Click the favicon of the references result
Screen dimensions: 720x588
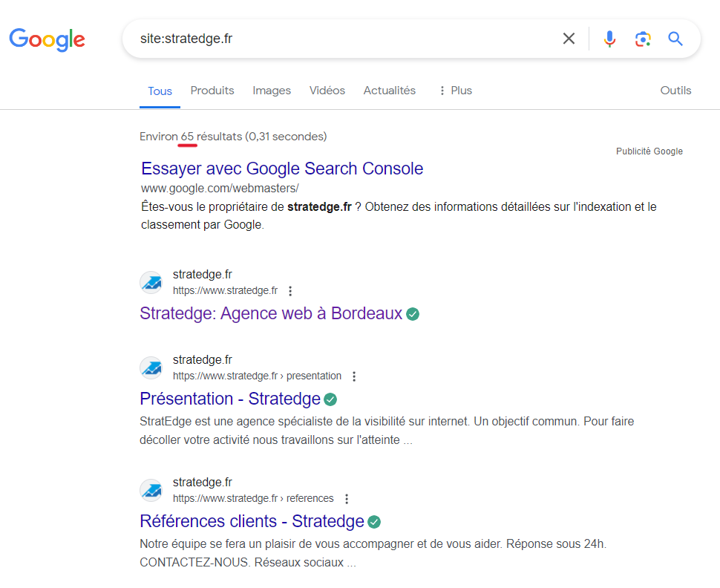pos(151,491)
